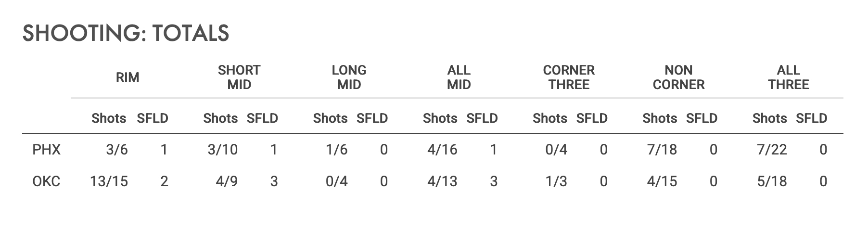The width and height of the screenshot is (868, 231).
Task: Select the NON CORNER column header
Action: [x=678, y=77]
